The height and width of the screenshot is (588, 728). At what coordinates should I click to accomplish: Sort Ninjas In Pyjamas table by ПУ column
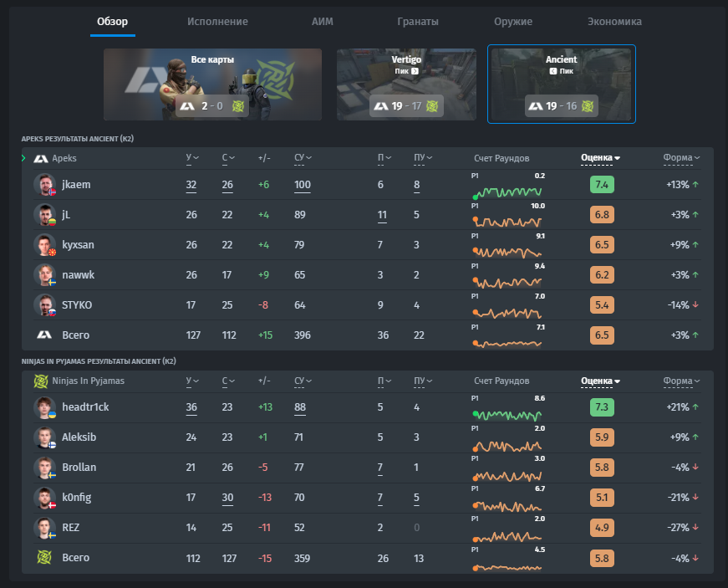[422, 381]
